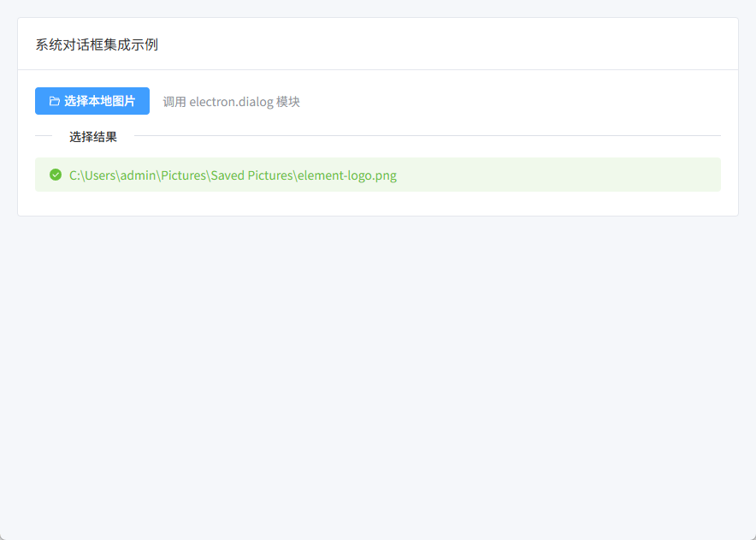The height and width of the screenshot is (540, 756).
Task: Click the green success checkmark icon
Action: click(56, 175)
